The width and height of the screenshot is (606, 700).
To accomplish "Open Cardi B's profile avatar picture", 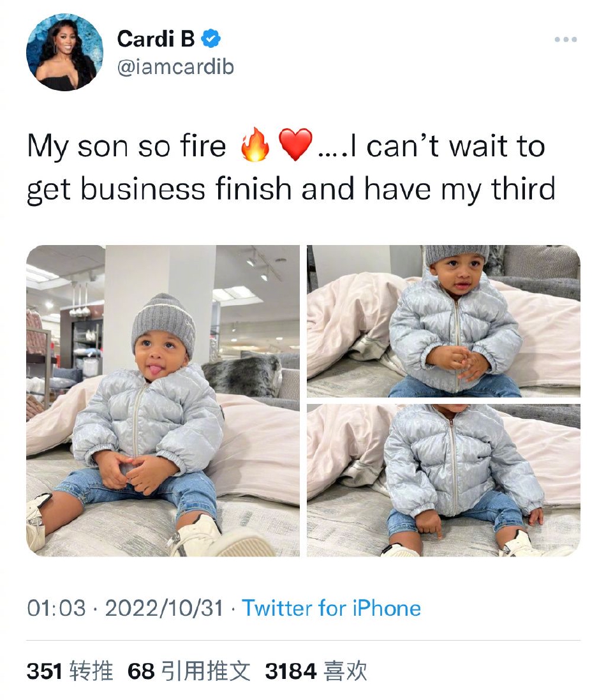I will click(x=64, y=52).
